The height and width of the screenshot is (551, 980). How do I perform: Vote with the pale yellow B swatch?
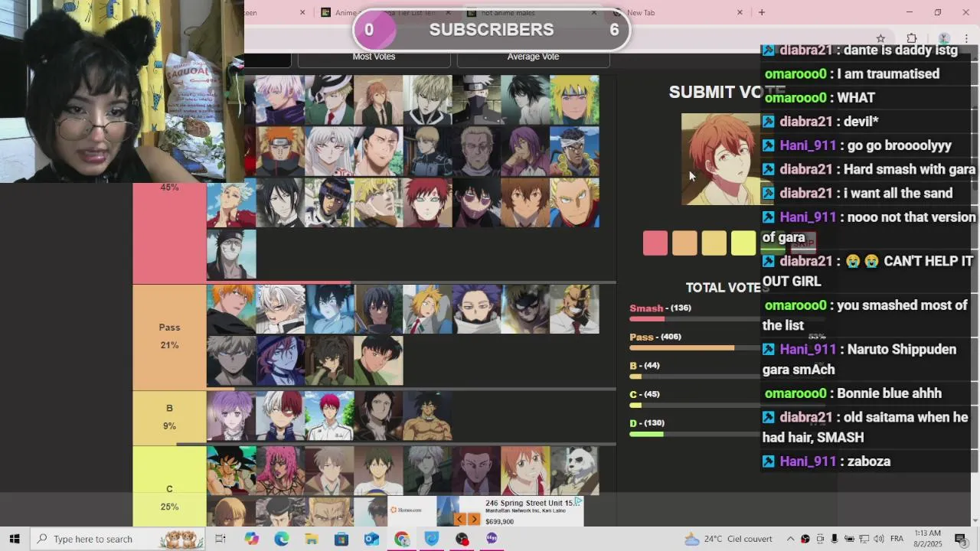(714, 243)
